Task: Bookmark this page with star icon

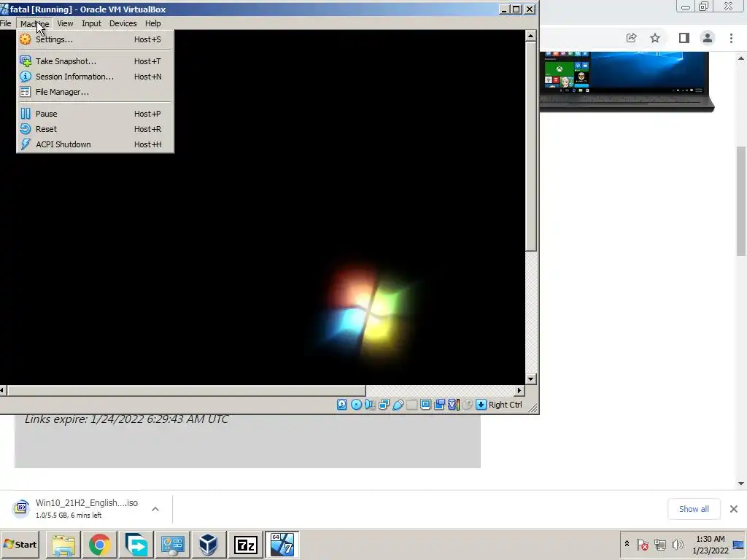Action: click(x=656, y=38)
